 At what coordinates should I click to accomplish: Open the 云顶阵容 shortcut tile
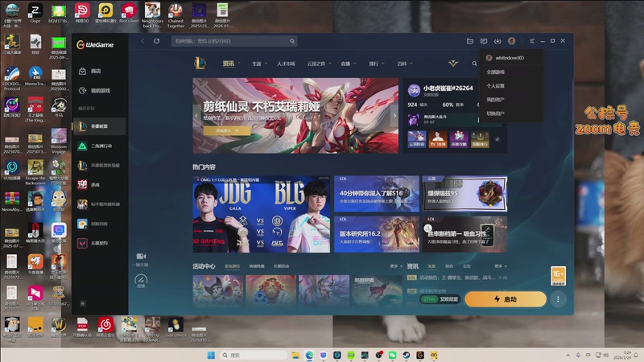[x=416, y=139]
